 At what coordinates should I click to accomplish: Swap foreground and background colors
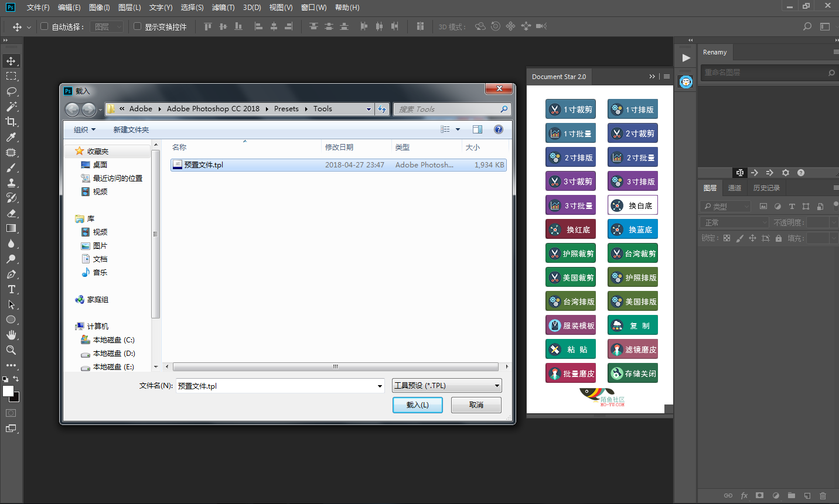point(16,379)
